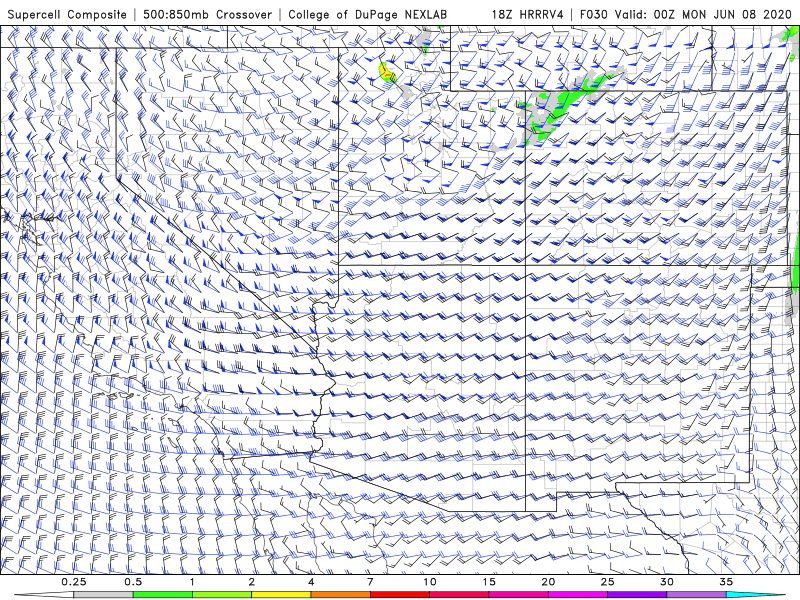The image size is (800, 600).
Task: Click the red legend swatch between 7 and 10
Action: [399, 595]
